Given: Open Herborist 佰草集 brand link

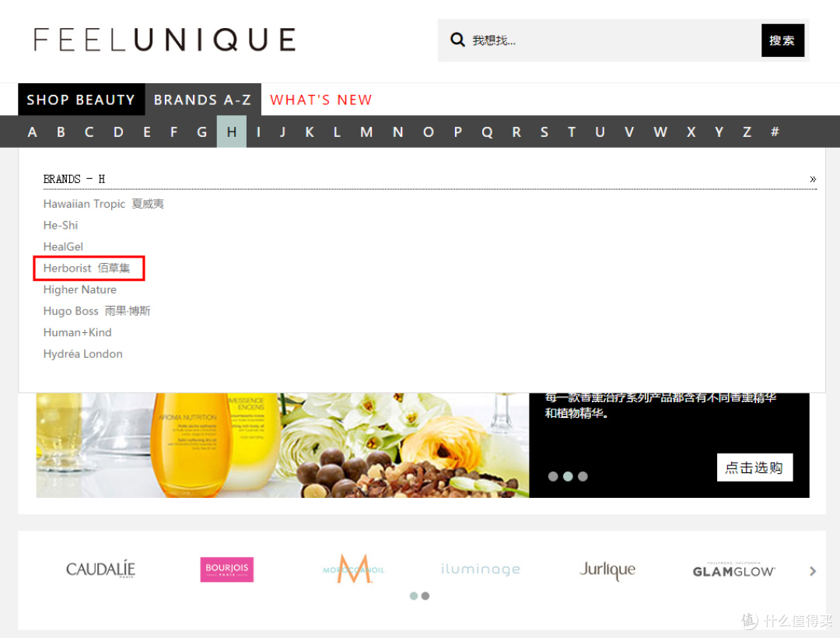Looking at the screenshot, I should point(87,268).
